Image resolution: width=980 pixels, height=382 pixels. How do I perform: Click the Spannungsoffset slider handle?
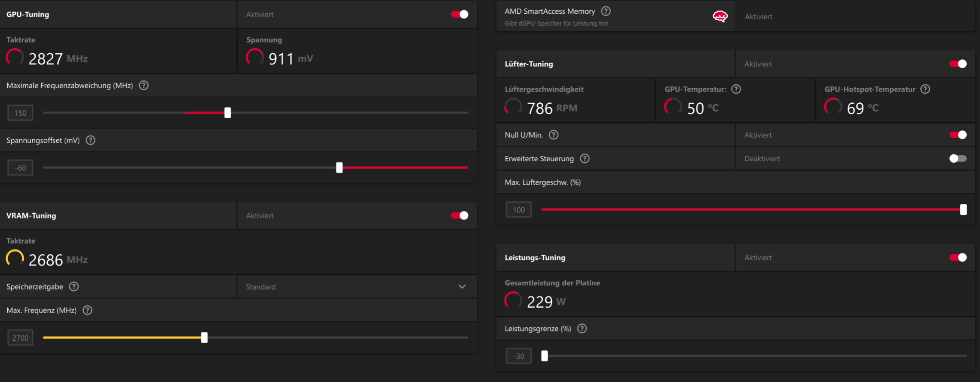coord(340,168)
